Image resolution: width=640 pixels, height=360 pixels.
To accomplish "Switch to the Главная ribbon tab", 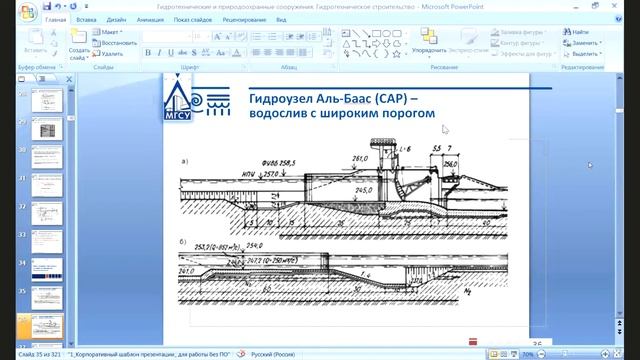I will [56, 20].
